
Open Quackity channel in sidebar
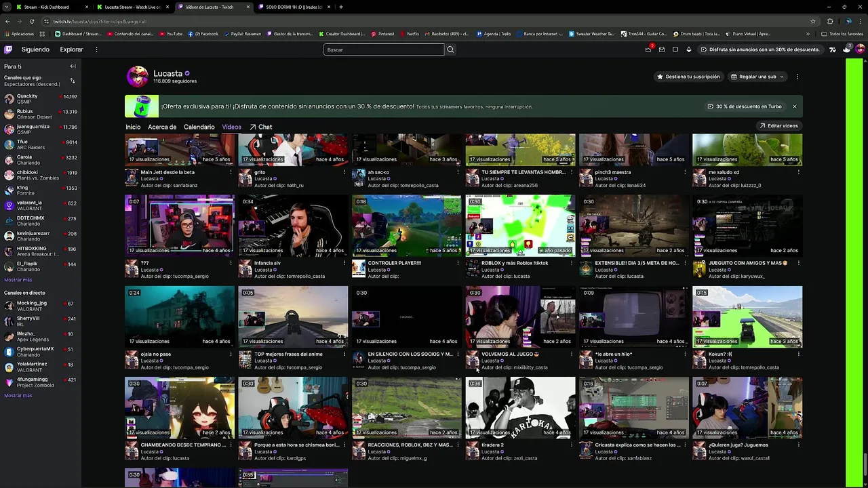point(41,99)
